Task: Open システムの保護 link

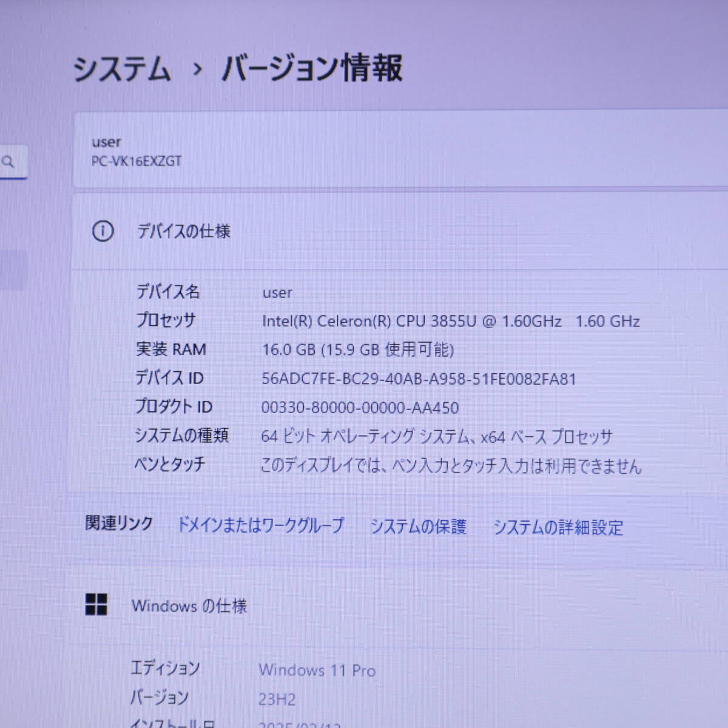Action: tap(418, 526)
